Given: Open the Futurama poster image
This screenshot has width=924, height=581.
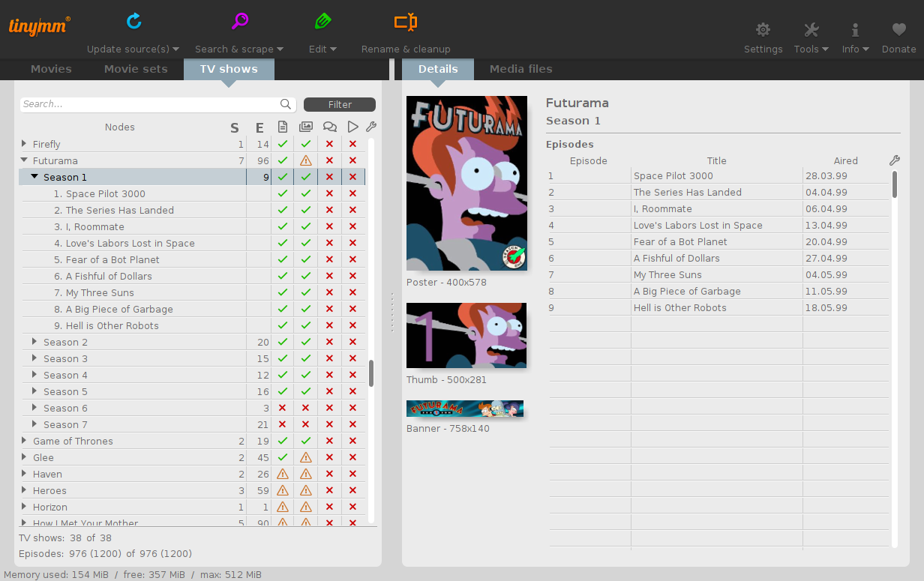Looking at the screenshot, I should (466, 183).
